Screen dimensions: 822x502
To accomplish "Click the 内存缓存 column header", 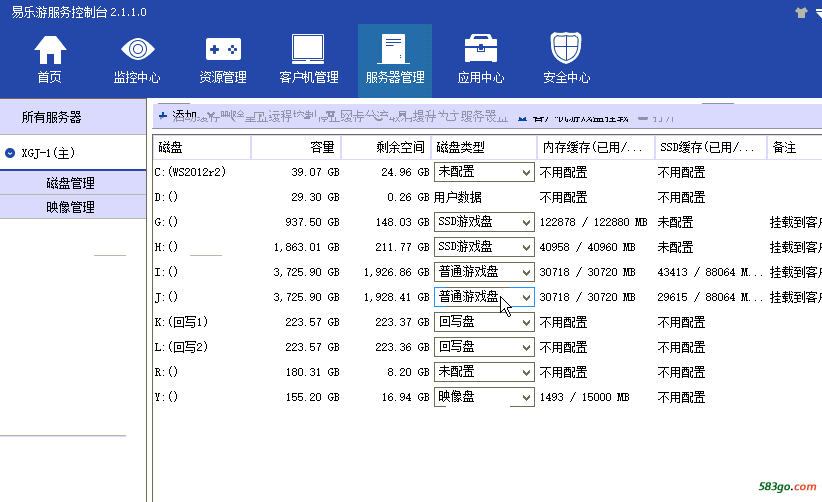I will 596,147.
